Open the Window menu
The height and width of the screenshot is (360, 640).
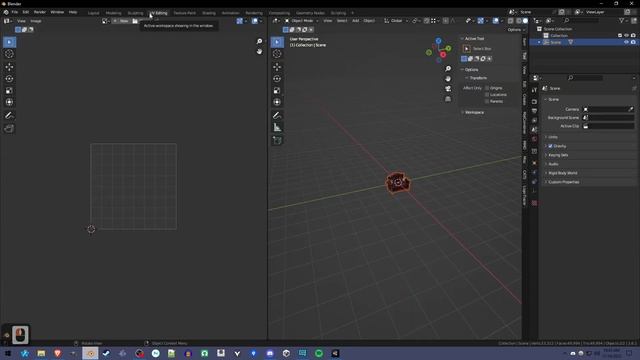pyautogui.click(x=57, y=12)
